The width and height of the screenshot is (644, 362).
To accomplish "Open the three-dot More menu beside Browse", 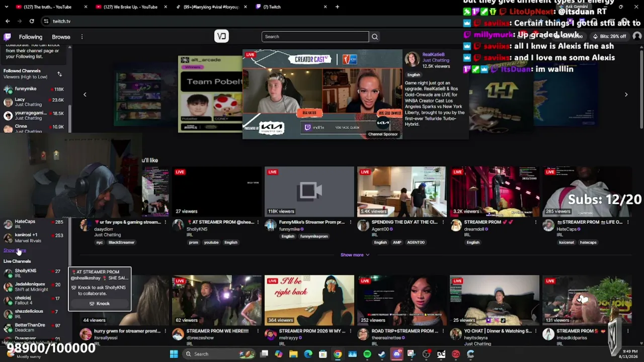I will tap(82, 37).
